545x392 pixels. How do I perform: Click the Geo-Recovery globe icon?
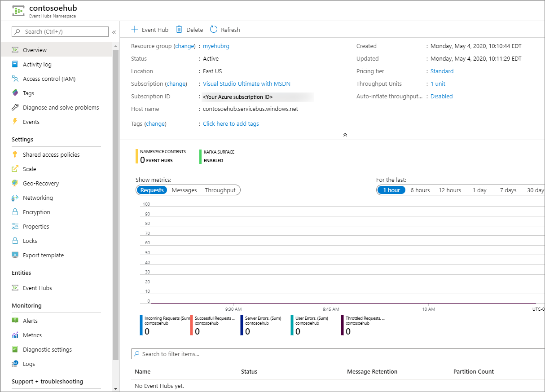click(x=15, y=183)
